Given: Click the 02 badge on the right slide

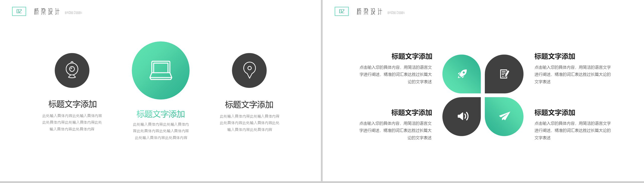Looking at the screenshot, I should pyautogui.click(x=341, y=12).
